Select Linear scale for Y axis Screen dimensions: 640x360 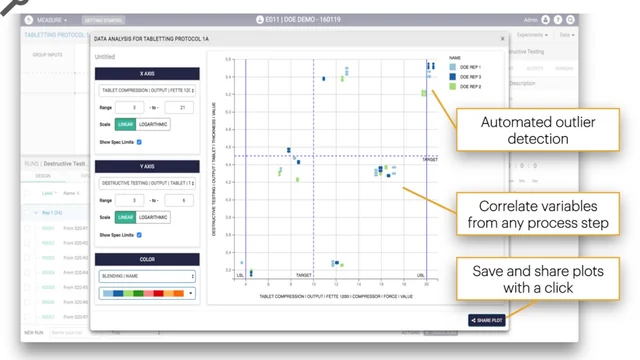tap(125, 217)
